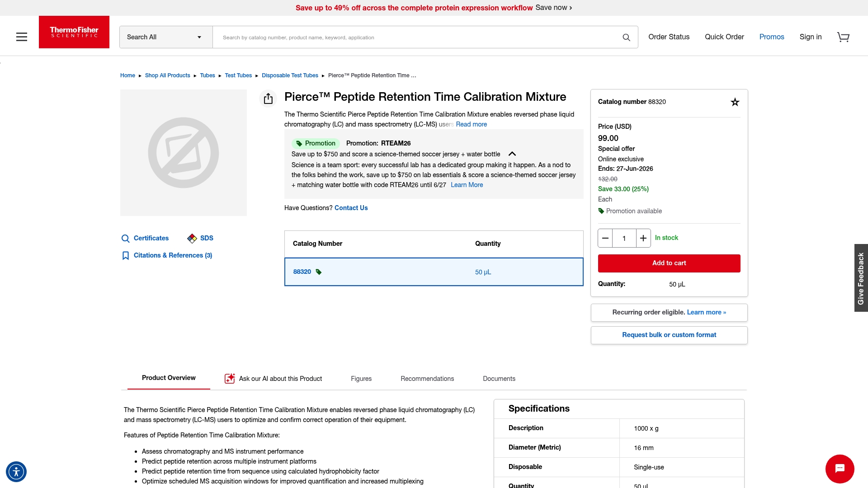Go to Shop All Products breadcrumb
The width and height of the screenshot is (868, 488).
168,75
